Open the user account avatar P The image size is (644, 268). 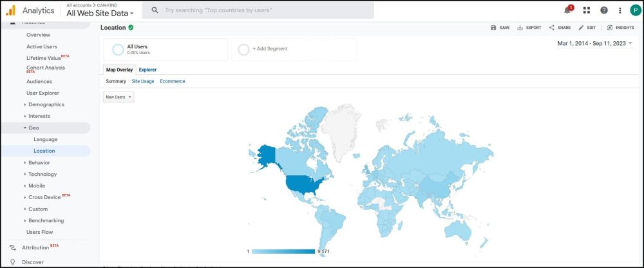pos(636,10)
